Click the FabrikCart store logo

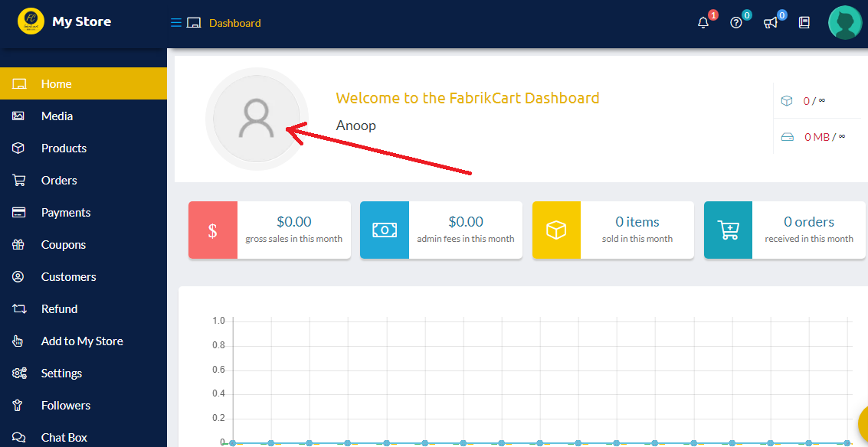31,21
